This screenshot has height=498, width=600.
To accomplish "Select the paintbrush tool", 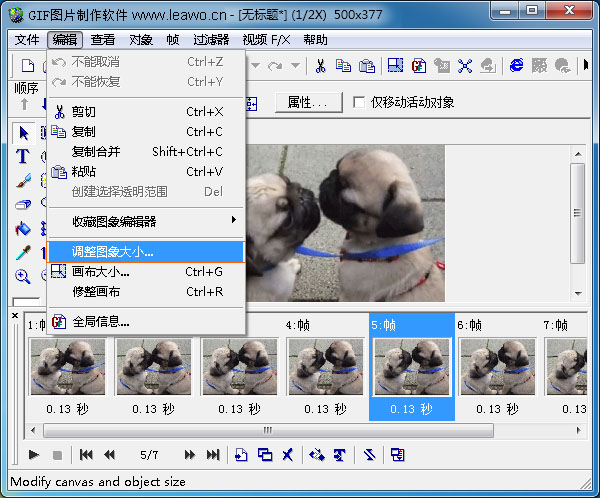I will [x=23, y=180].
